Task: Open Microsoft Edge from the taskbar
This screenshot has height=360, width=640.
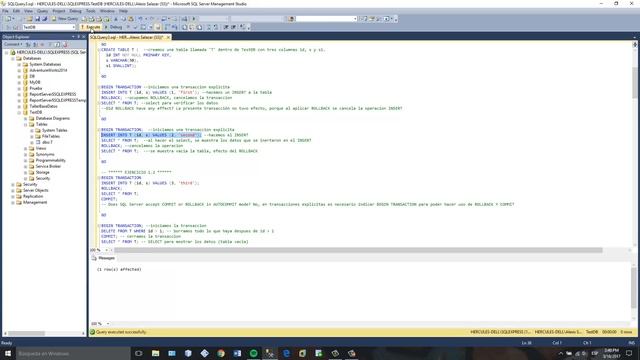Action: [286, 353]
